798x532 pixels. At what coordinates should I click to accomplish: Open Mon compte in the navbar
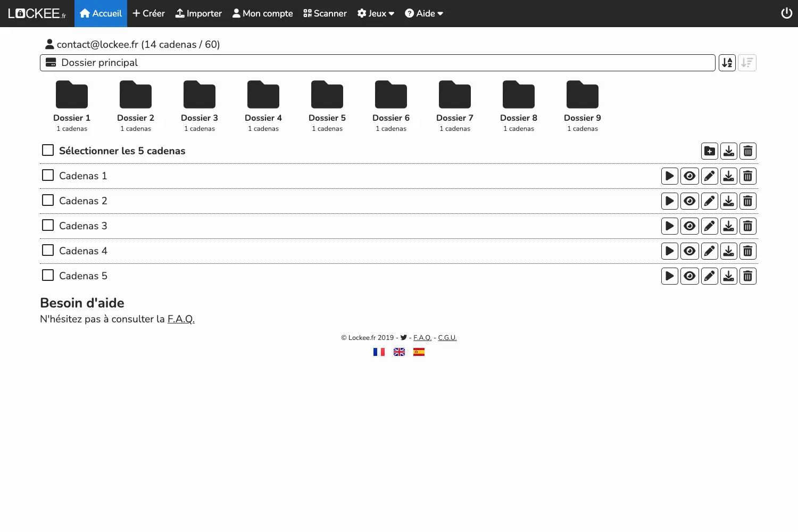[262, 13]
